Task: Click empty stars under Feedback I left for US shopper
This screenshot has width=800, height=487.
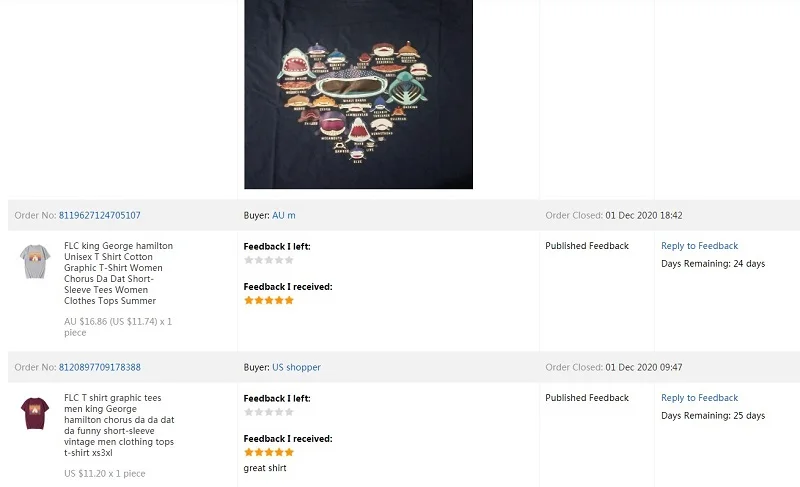Action: (269, 412)
